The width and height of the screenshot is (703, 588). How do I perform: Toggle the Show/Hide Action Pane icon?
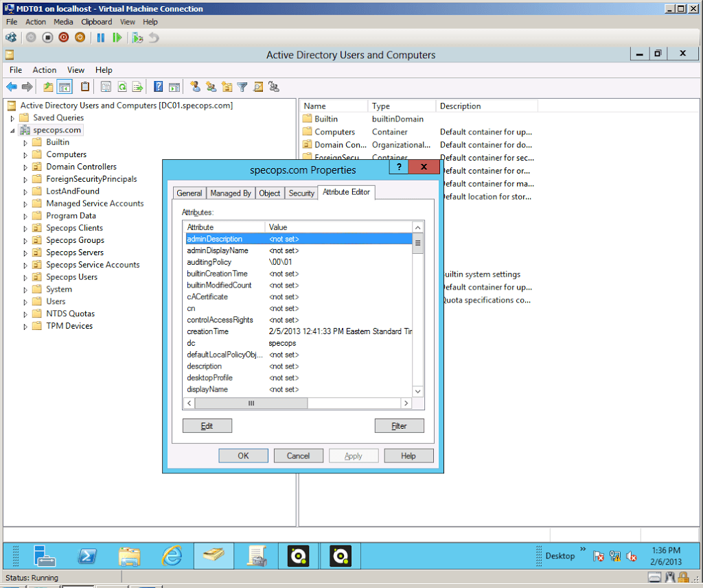click(174, 86)
